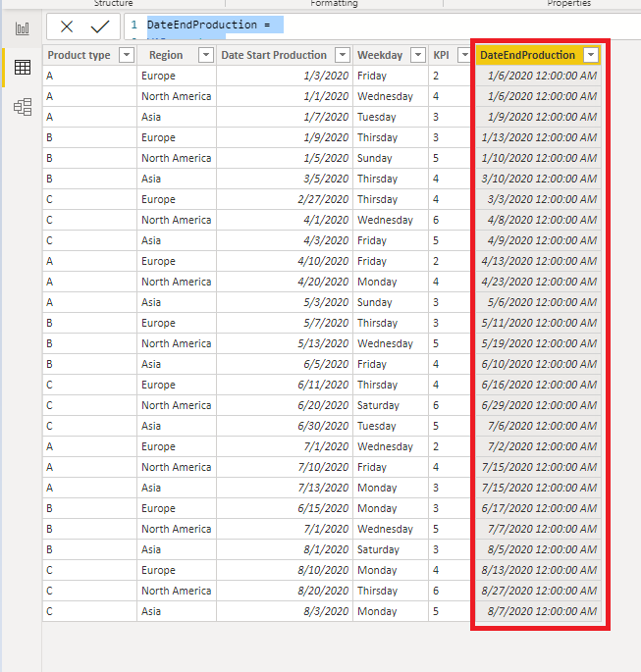
Task: Select Product type C in the 8/3/2020 row
Action: (89, 611)
